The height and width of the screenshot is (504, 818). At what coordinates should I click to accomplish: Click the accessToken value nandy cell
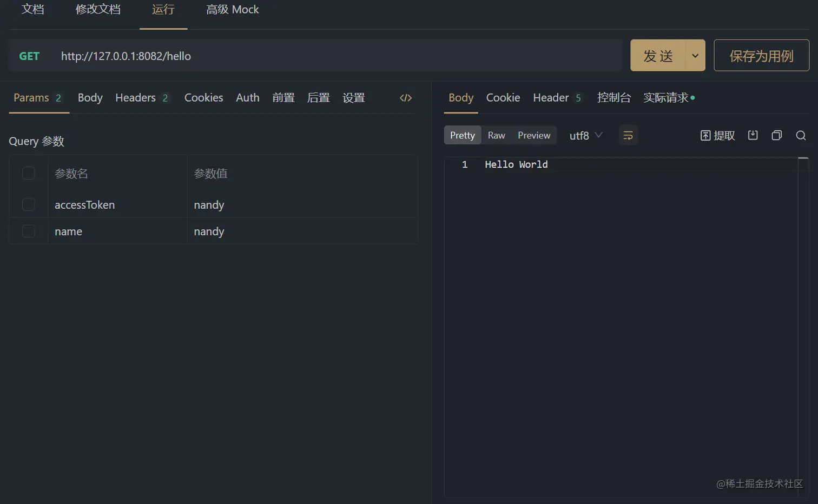(x=302, y=204)
